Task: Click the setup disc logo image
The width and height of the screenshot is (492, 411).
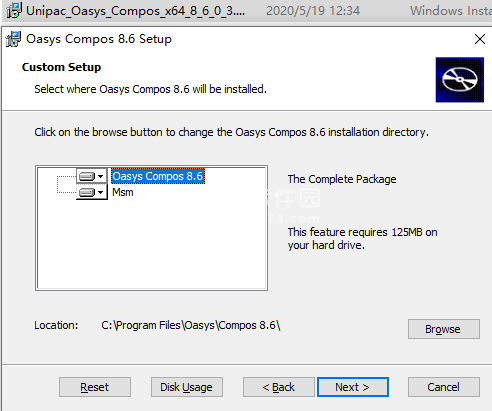Action: point(460,80)
